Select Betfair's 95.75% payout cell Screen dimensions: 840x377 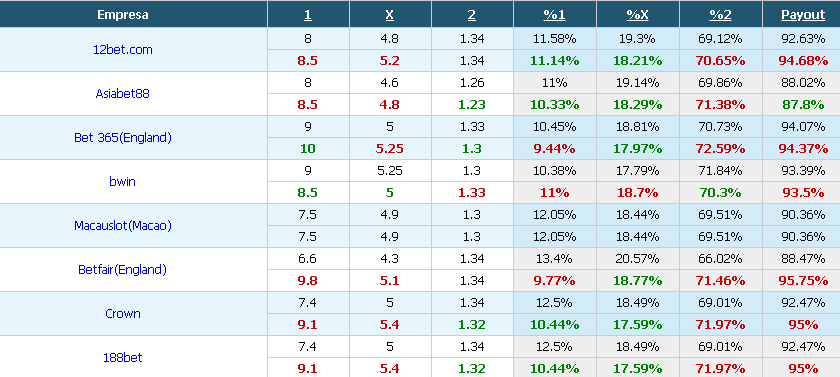[x=801, y=281]
